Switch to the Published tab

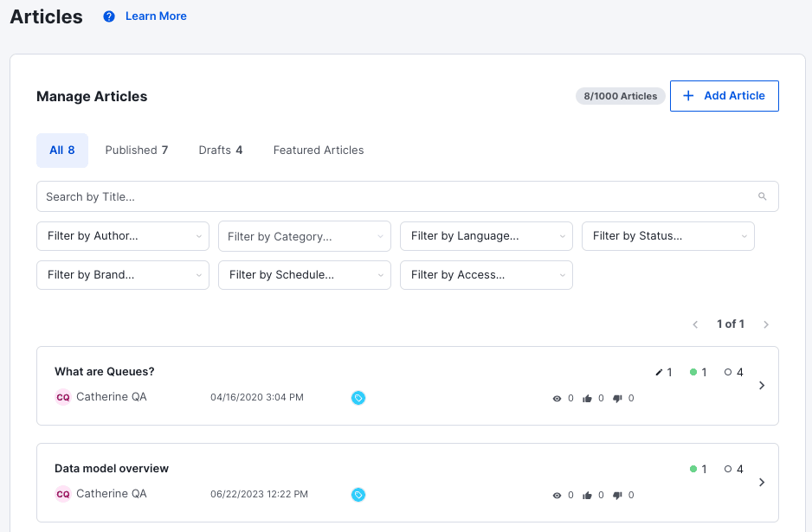click(136, 151)
